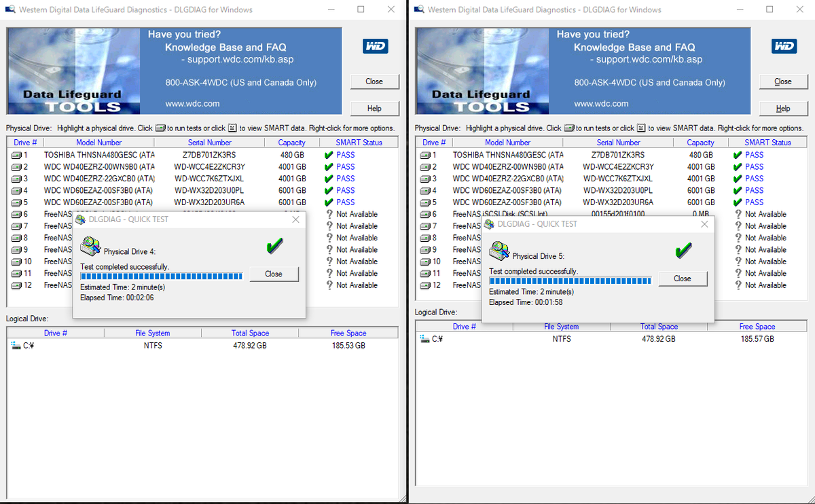Click File System column header in left window
815x504 pixels.
[153, 333]
